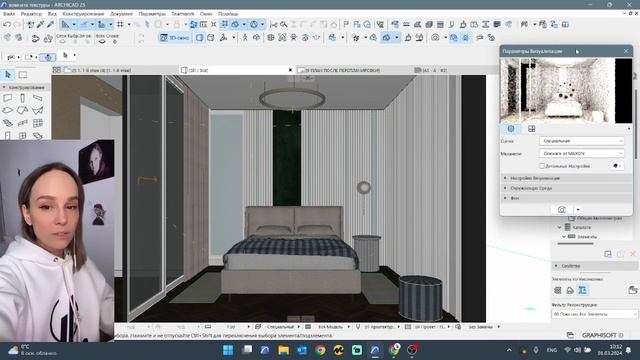This screenshot has width=640, height=360.
Task: Open the Окно menu
Action: pos(206,14)
